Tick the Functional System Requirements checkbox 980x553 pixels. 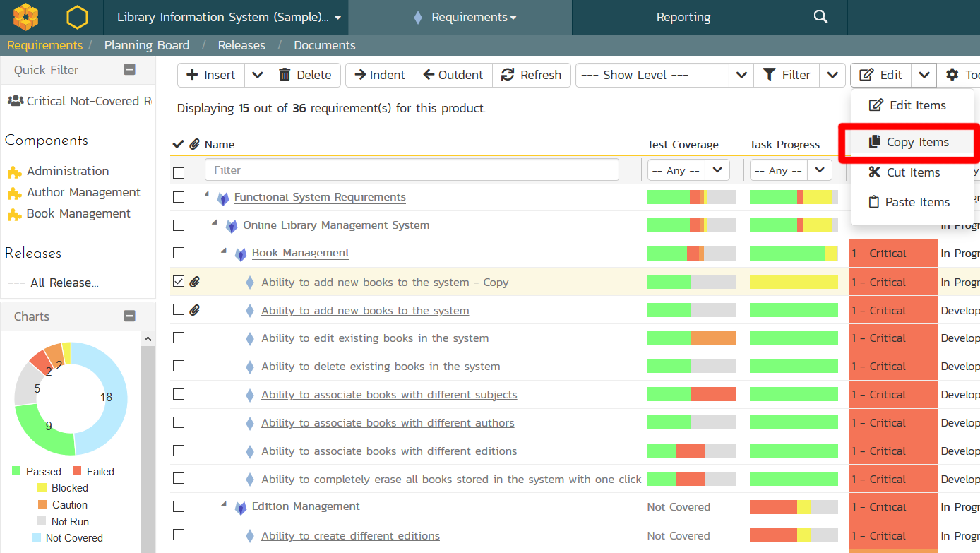coord(179,197)
